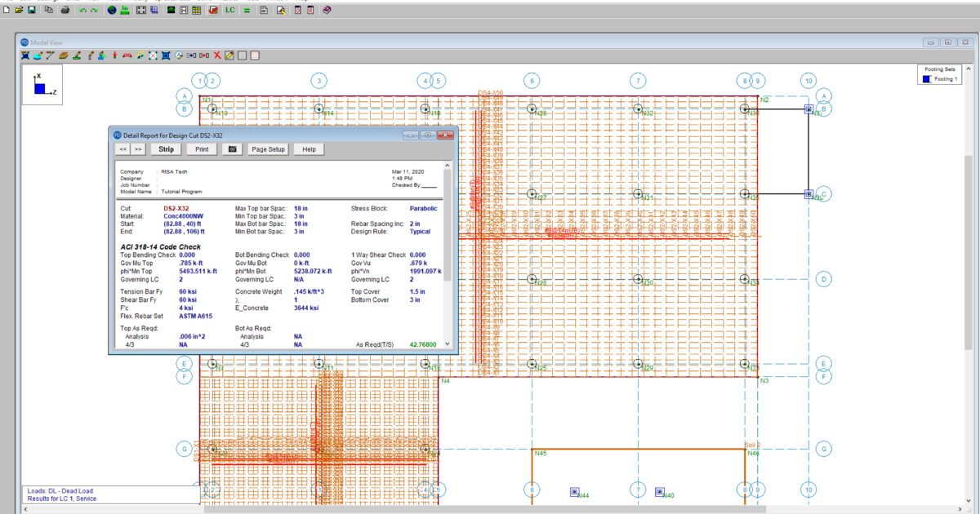
Task: Click the Strip button in the detail report
Action: (x=166, y=149)
